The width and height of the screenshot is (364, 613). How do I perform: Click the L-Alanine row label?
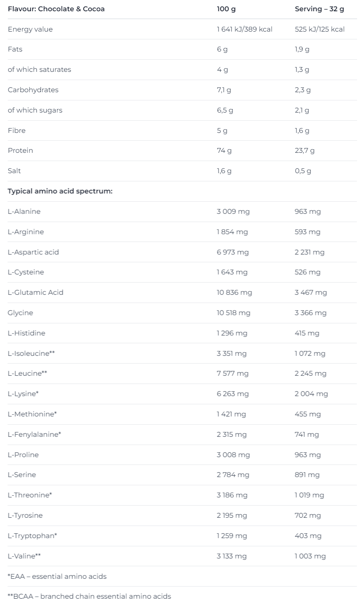24,212
